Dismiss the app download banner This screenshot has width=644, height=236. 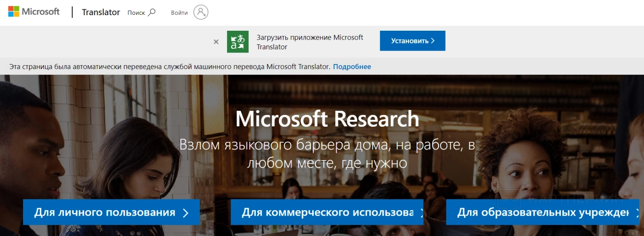(x=216, y=42)
